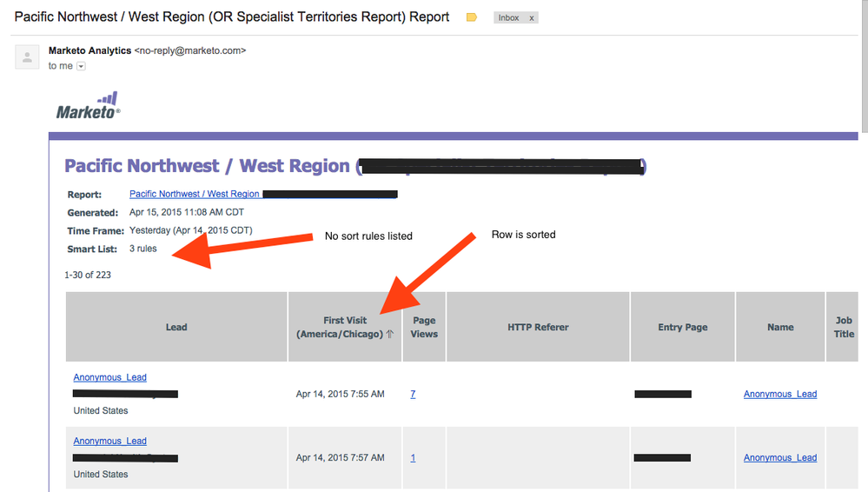Expand recipient details dropdown next to 'to me'
The height and width of the screenshot is (492, 868).
tap(81, 66)
